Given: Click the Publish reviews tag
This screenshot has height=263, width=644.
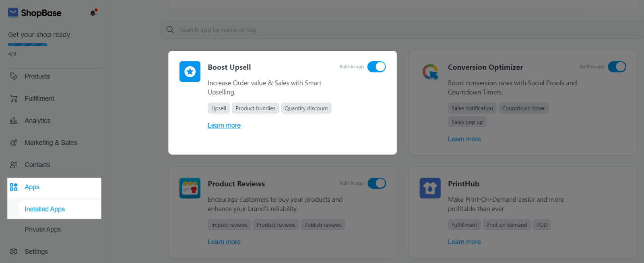Looking at the screenshot, I should (x=323, y=225).
